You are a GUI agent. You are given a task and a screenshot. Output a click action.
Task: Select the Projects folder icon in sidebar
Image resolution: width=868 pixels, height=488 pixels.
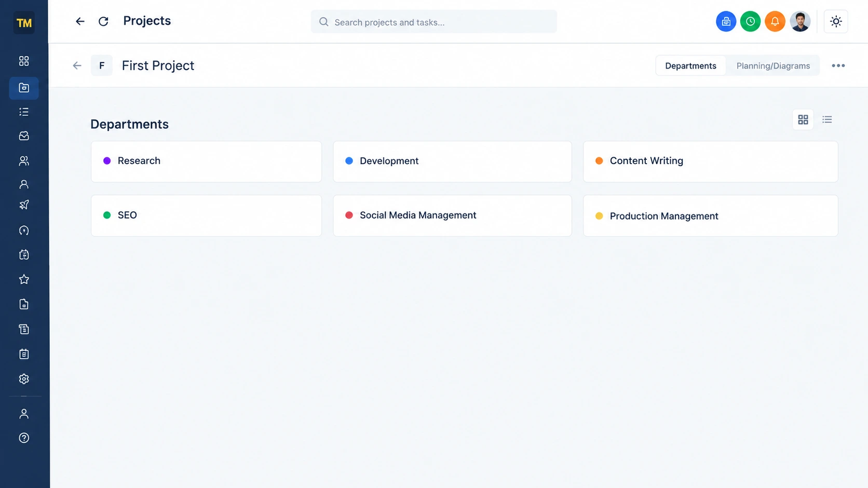[x=24, y=88]
